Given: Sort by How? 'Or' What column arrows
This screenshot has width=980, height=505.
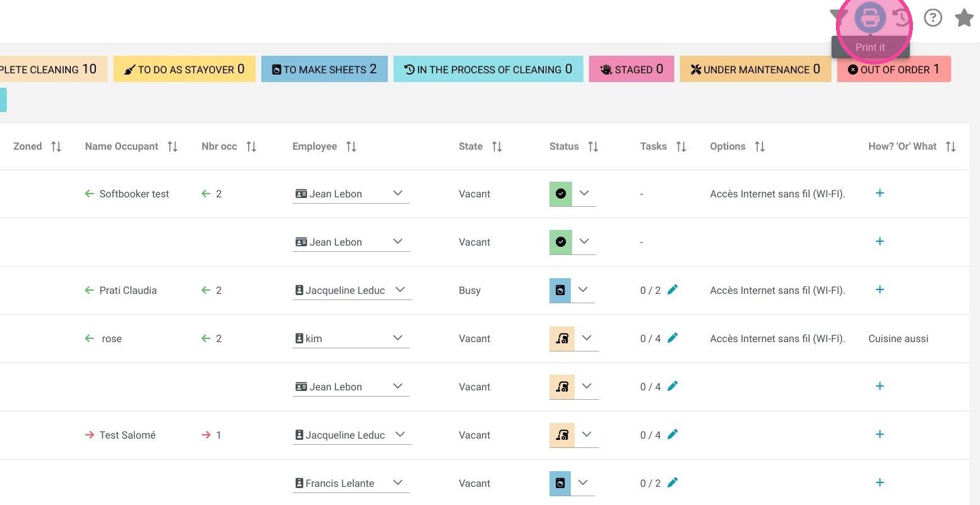Looking at the screenshot, I should pyautogui.click(x=951, y=147).
